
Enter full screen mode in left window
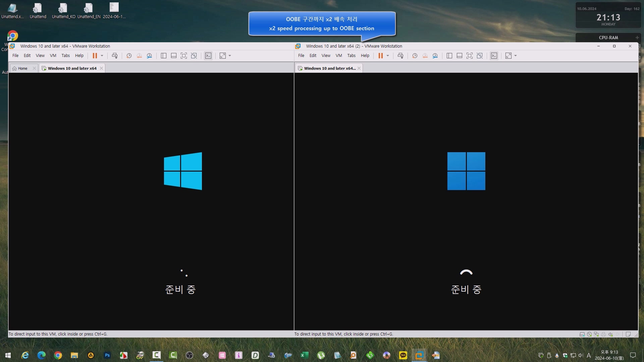[184, 56]
